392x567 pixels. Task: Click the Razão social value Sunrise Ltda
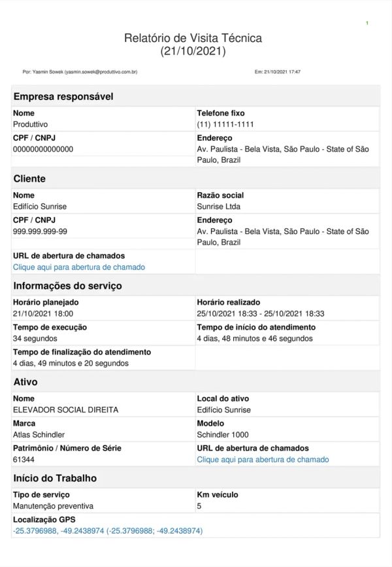tap(219, 207)
